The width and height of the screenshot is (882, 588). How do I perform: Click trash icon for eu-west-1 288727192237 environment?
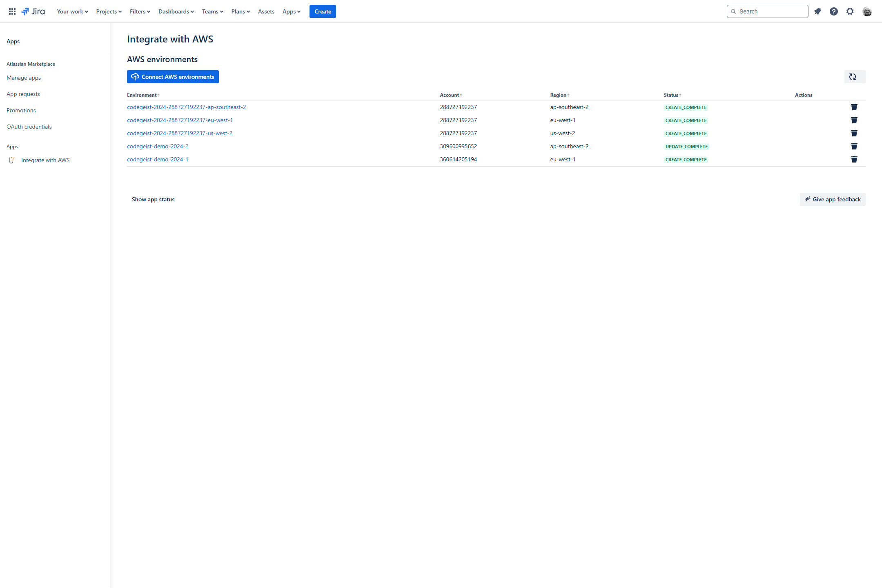(854, 120)
